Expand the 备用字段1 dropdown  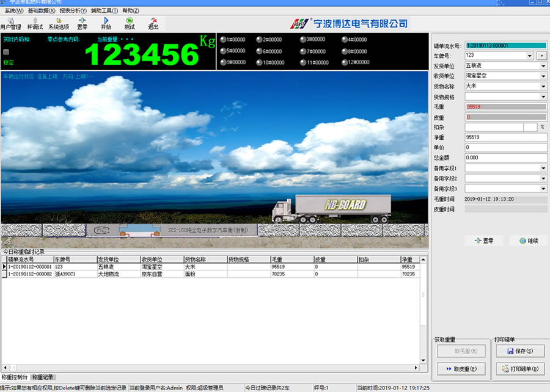pyautogui.click(x=543, y=168)
